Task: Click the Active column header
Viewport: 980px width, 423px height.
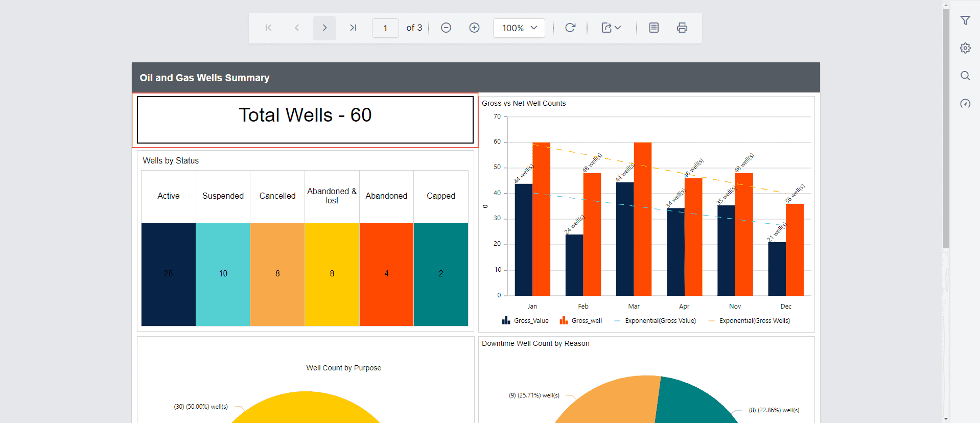Action: coord(169,196)
